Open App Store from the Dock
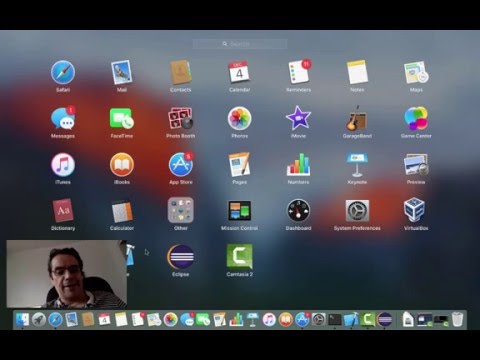The height and width of the screenshot is (360, 480). (302, 319)
